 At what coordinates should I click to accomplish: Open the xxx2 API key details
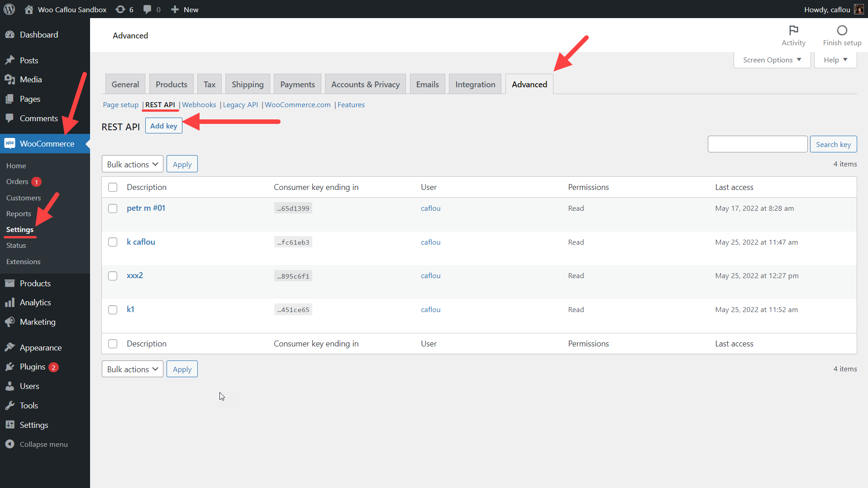tap(134, 275)
